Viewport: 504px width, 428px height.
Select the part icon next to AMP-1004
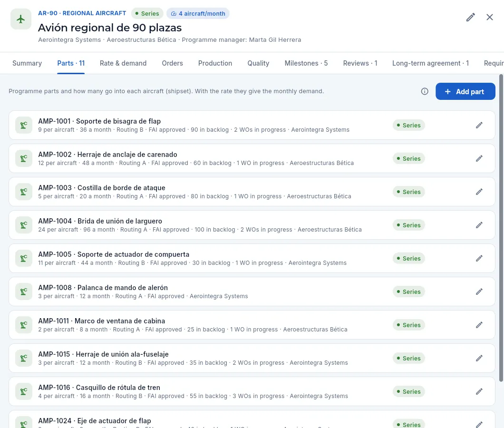(x=24, y=225)
